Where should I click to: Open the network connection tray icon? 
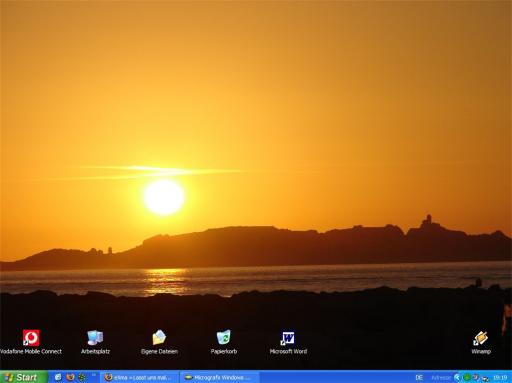click(485, 378)
